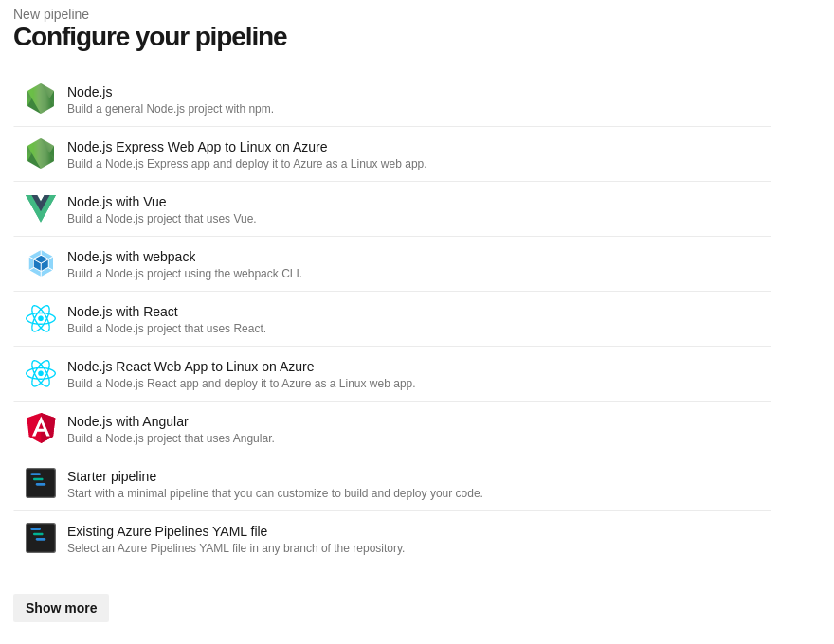Choose the Starter pipeline option
This screenshot has height=644, width=834.
(x=112, y=476)
